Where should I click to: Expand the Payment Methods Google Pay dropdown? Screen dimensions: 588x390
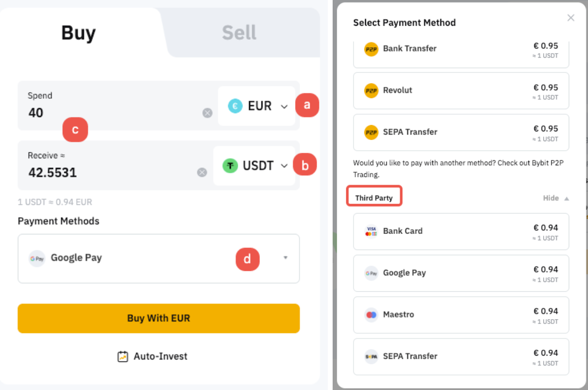(285, 257)
